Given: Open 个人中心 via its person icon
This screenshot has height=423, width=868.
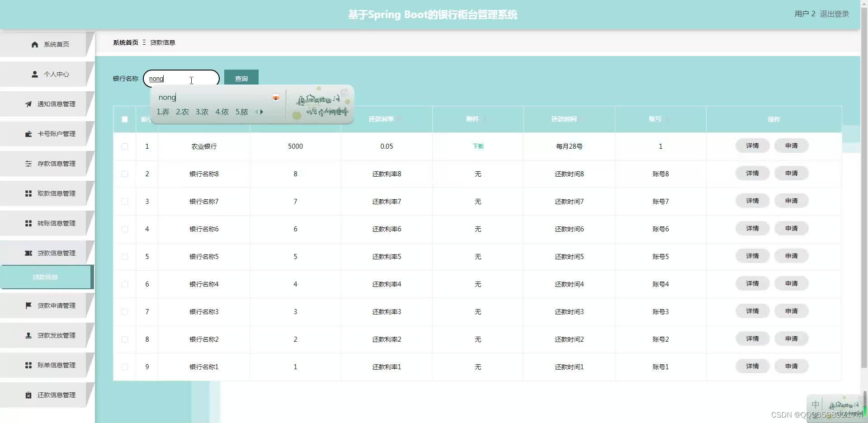Looking at the screenshot, I should click(x=35, y=74).
